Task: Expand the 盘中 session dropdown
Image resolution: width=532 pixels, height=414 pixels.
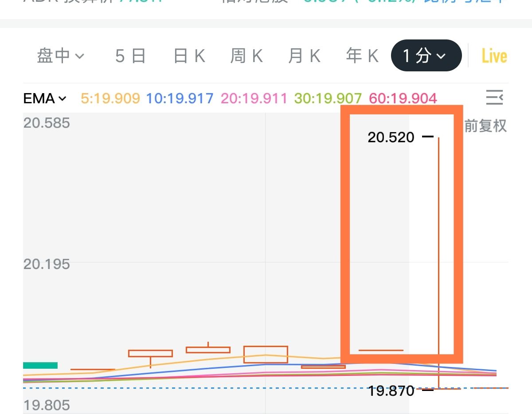Action: [60, 56]
